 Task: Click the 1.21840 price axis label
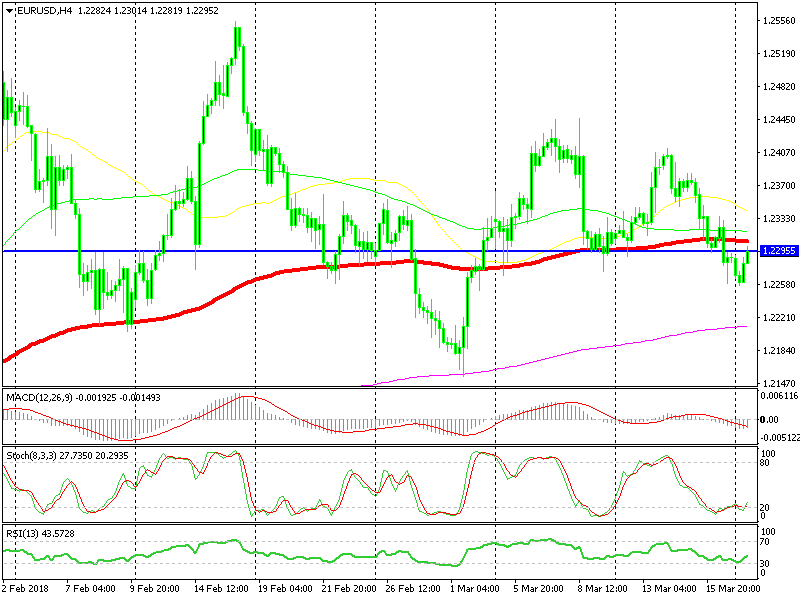point(779,351)
